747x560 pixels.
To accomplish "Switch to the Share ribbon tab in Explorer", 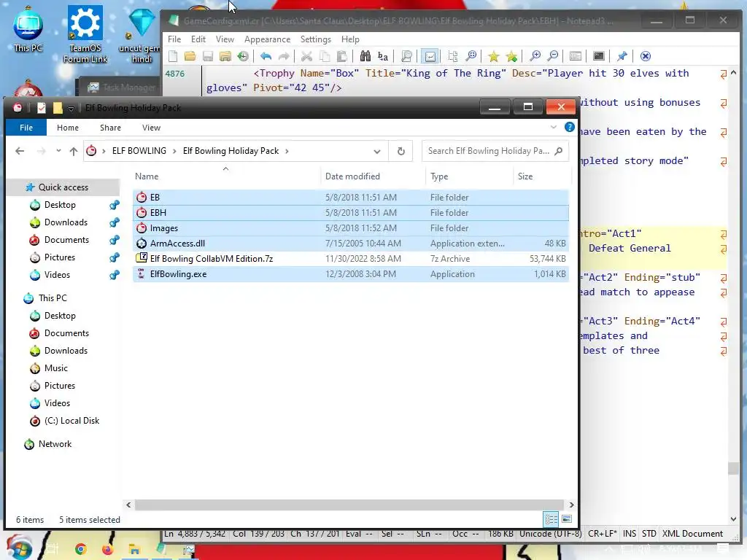I will coord(110,128).
